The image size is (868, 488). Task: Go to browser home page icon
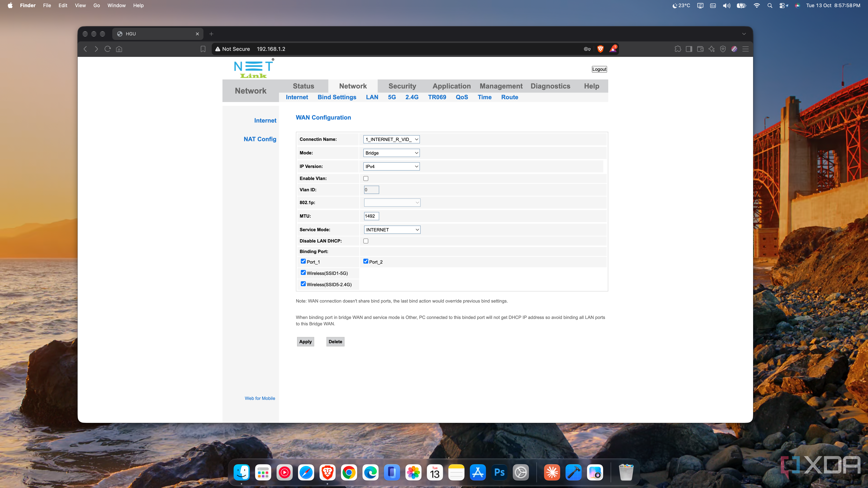point(119,49)
